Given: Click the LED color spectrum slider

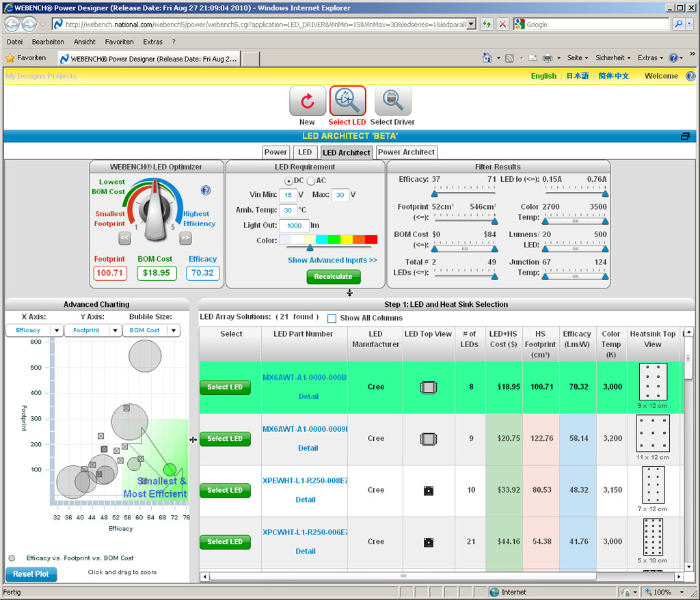Looking at the screenshot, I should [x=328, y=240].
